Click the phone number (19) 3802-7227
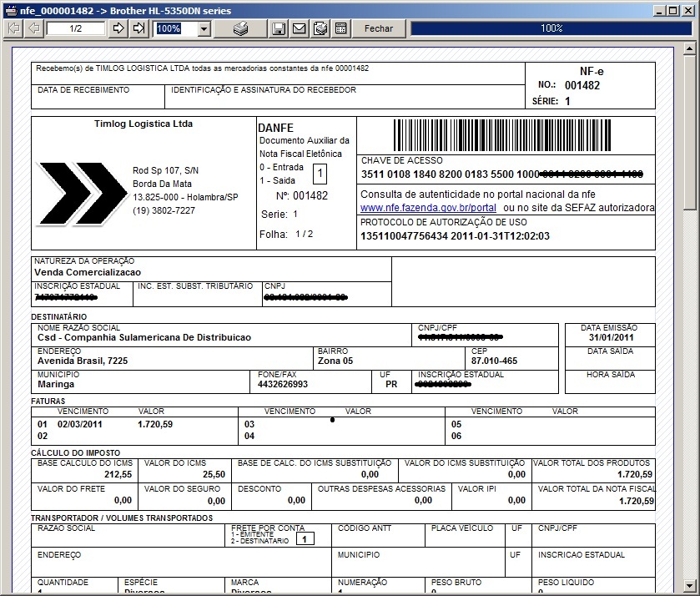Screen dimensions: 700x596 click(164, 210)
